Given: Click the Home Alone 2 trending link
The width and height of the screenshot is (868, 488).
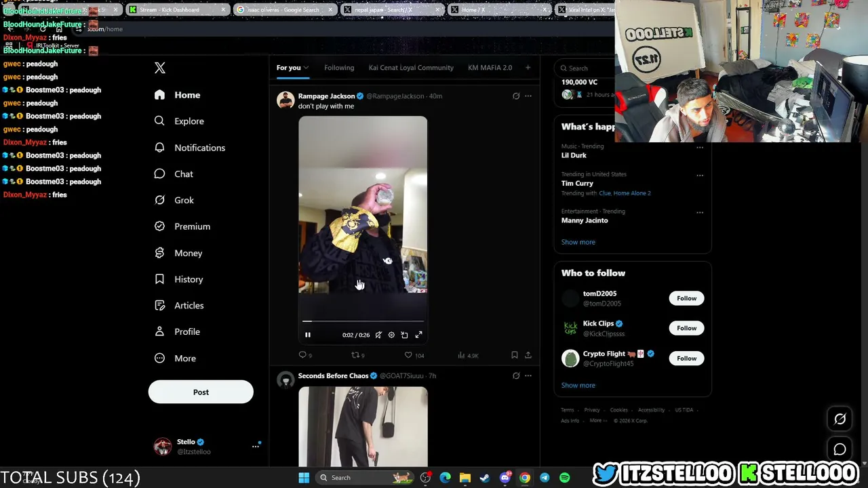Looking at the screenshot, I should pyautogui.click(x=632, y=193).
